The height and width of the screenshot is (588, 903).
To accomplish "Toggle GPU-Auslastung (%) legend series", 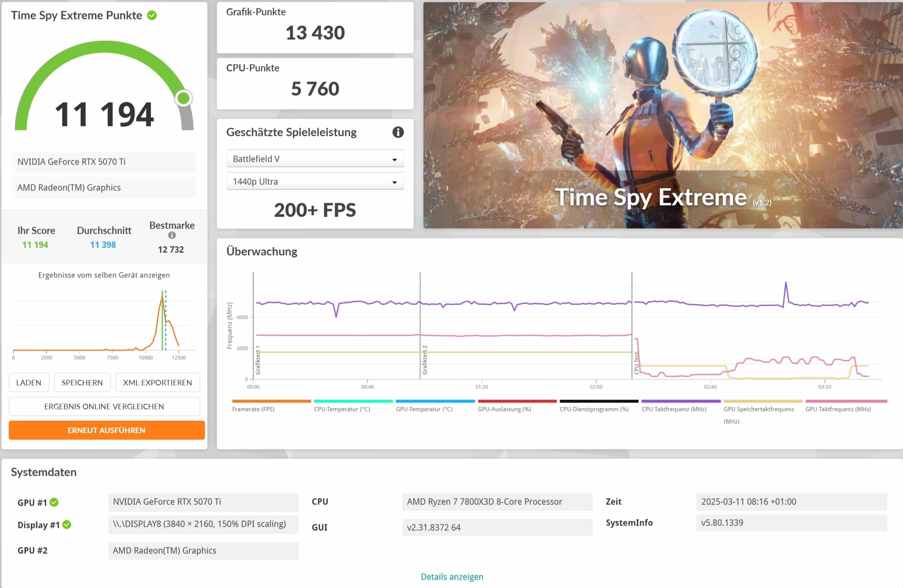I will tap(504, 409).
